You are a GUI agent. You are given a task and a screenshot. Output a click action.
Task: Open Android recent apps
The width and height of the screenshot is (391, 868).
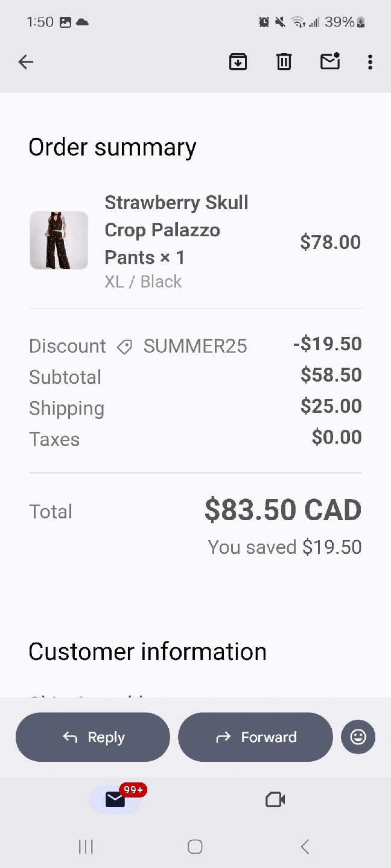[x=86, y=847]
